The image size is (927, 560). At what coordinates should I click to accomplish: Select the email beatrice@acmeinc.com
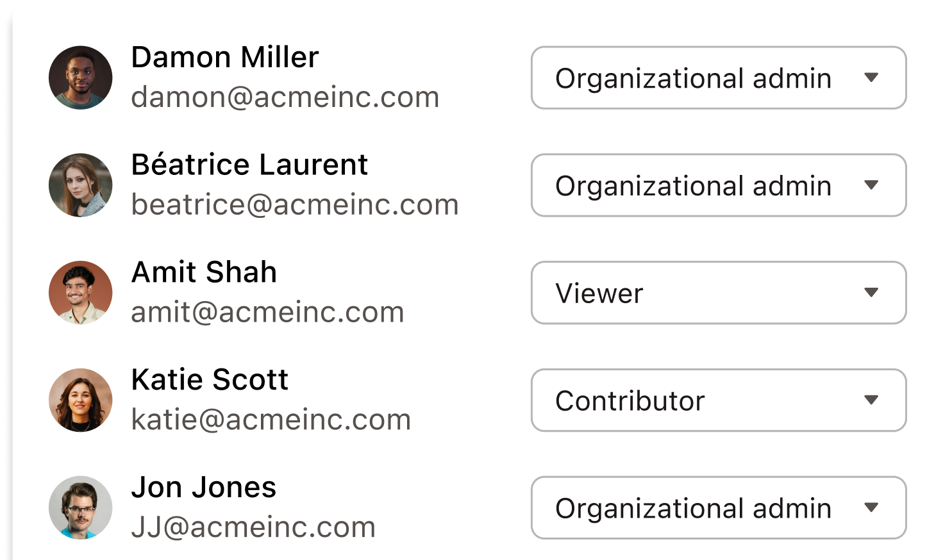point(295,205)
